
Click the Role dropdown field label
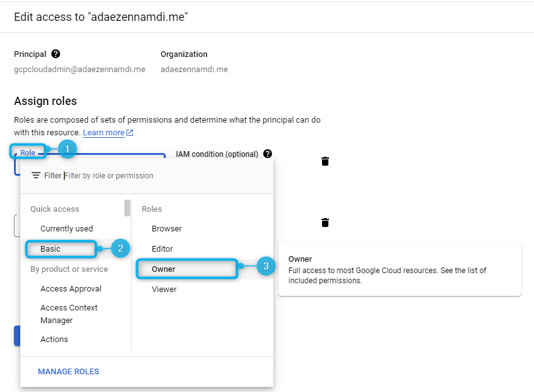28,152
